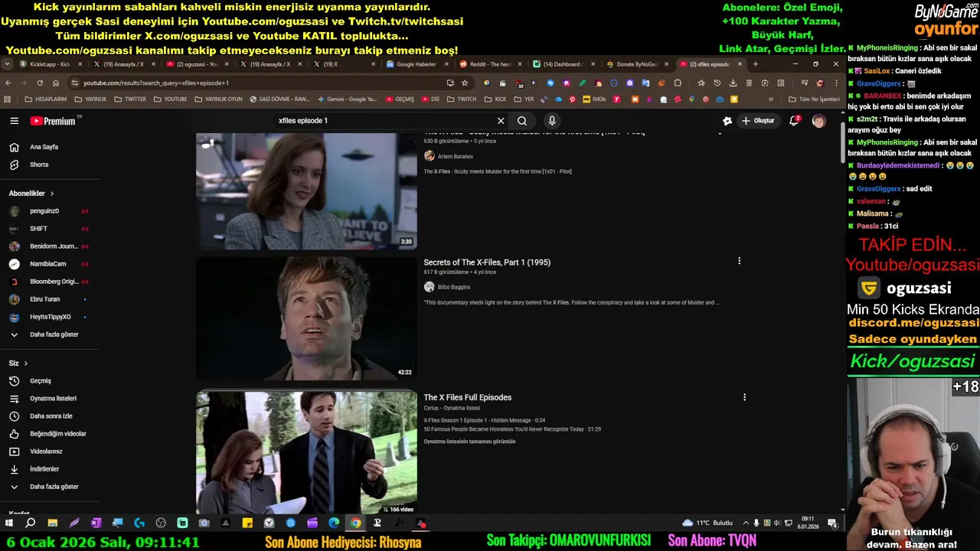Open Artem Baranov channel link
This screenshot has width=980, height=551.
click(456, 156)
